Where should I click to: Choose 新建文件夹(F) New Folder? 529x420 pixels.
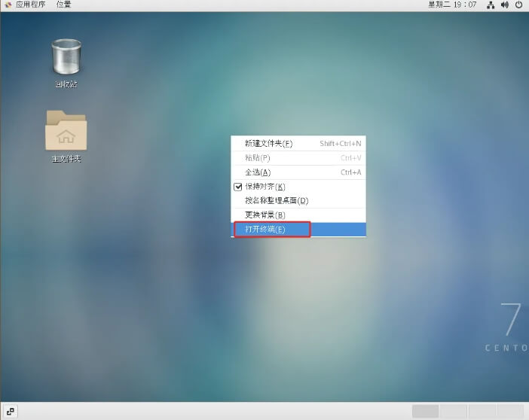(x=298, y=144)
